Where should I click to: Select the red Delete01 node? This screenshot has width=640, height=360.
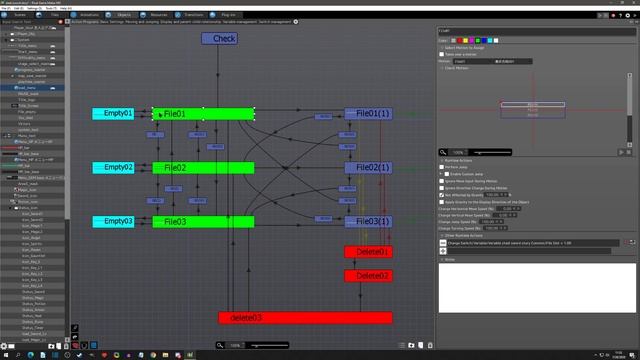click(368, 252)
